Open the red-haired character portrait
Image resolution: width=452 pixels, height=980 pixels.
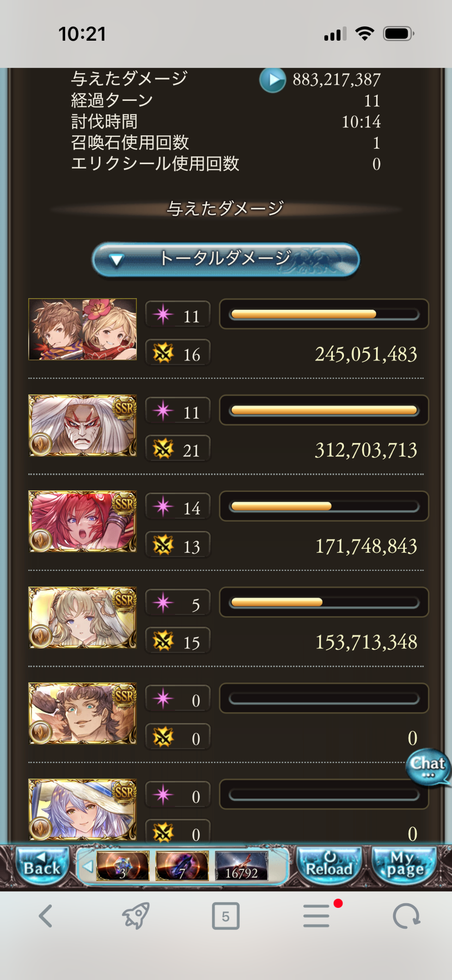(83, 521)
